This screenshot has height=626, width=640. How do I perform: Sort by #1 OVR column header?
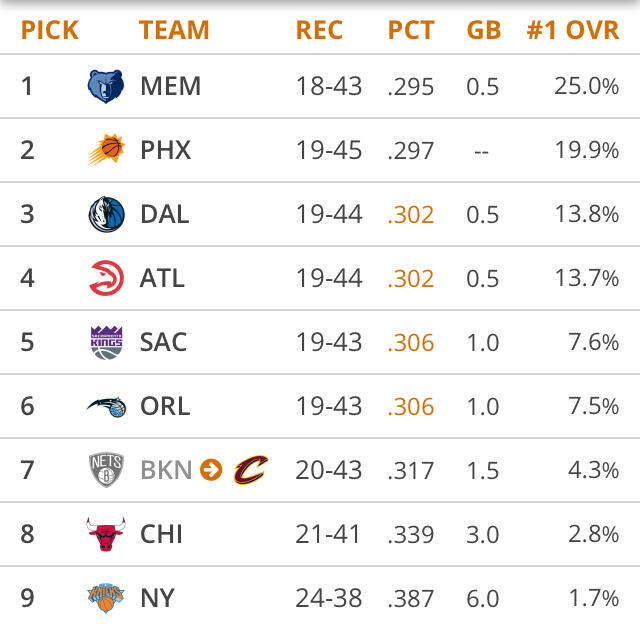click(572, 30)
